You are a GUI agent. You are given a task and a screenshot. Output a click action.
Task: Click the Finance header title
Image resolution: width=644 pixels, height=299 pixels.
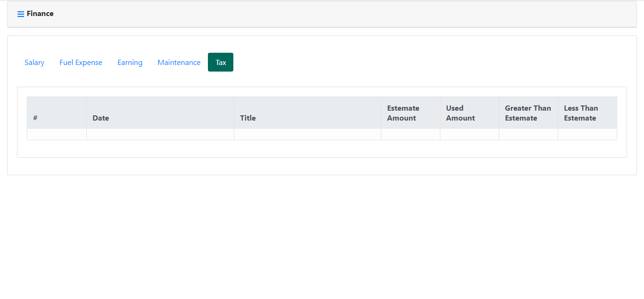click(40, 14)
